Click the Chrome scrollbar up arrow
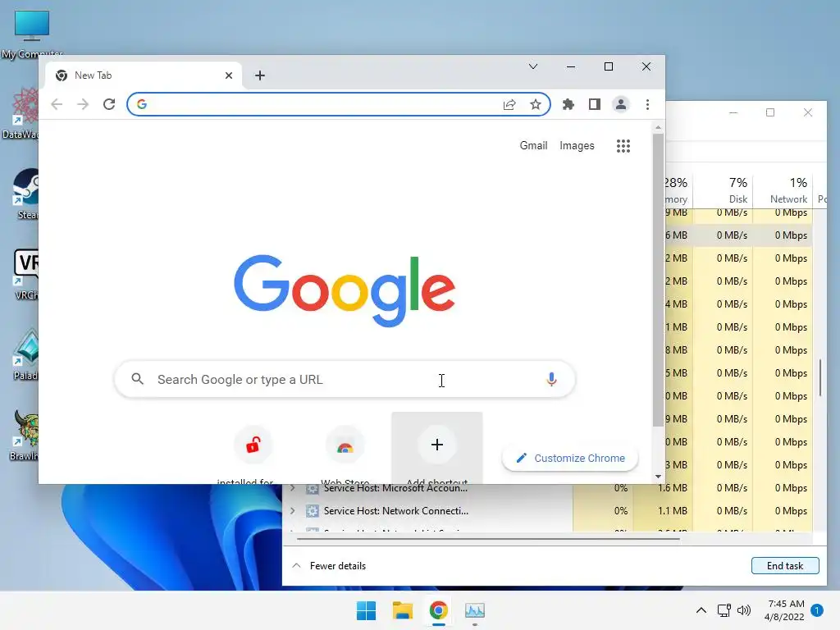The image size is (840, 630). click(x=659, y=127)
